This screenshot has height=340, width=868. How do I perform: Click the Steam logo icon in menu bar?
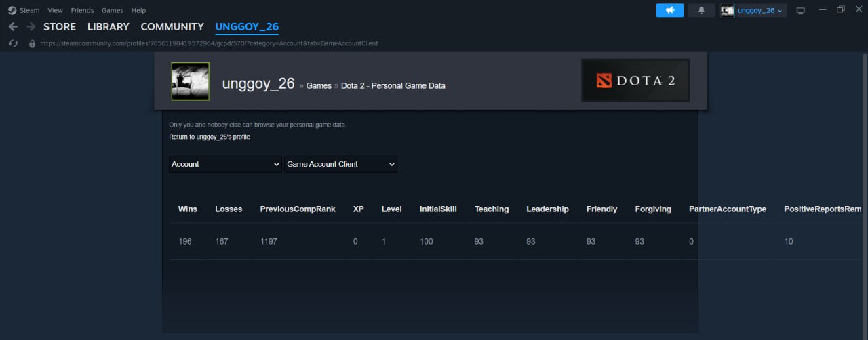coord(12,10)
